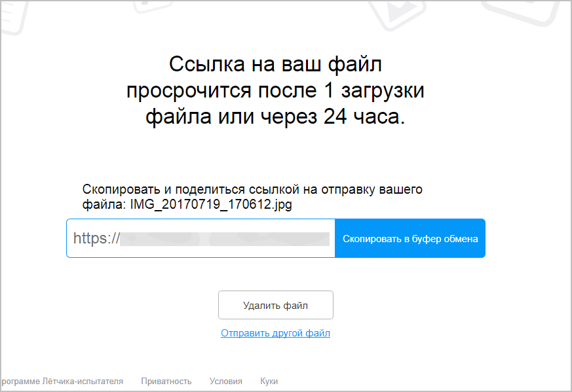Click the file name IMG_20170719_170612.jpg text
Viewport: 572px width, 392px height.
tap(211, 204)
